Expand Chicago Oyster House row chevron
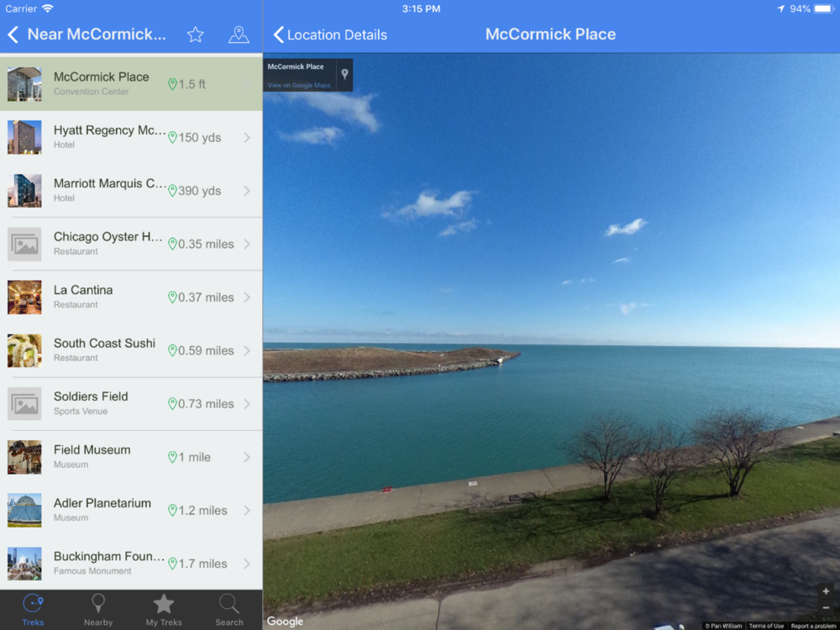 click(247, 244)
